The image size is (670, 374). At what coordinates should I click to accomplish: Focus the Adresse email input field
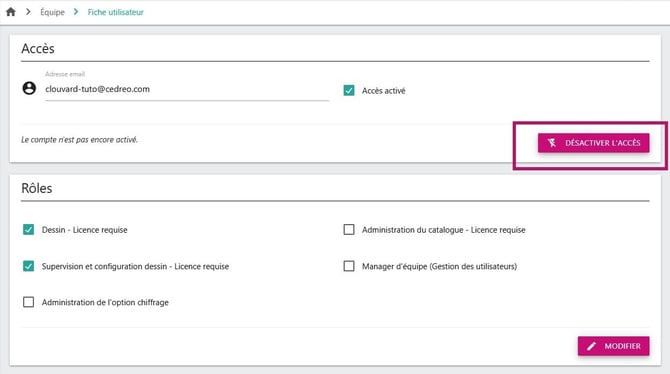187,89
